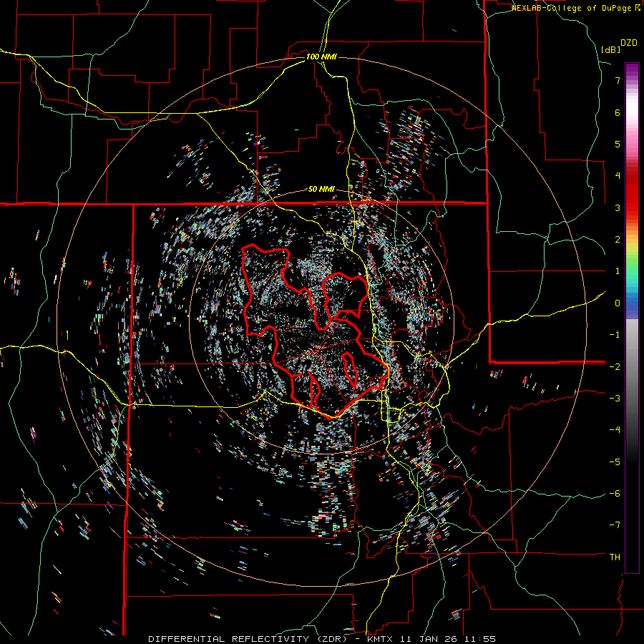Click the -5 value on the dB scale
The width and height of the screenshot is (644, 644).
pos(615,462)
